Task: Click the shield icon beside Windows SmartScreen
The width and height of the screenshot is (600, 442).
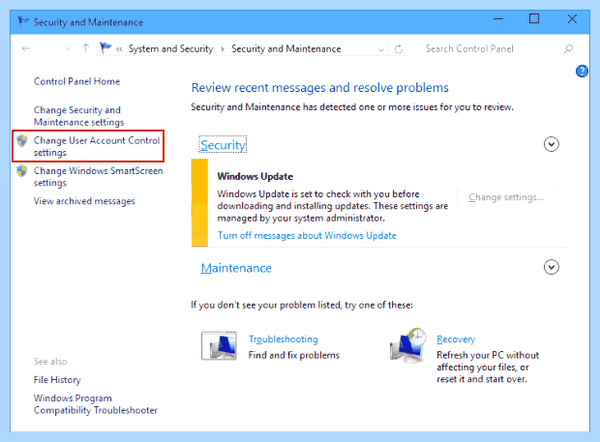Action: pos(22,171)
